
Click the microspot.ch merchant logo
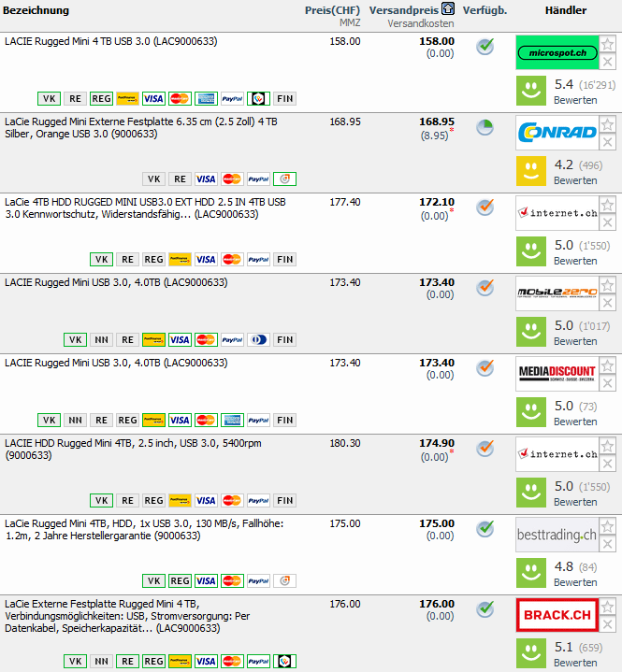point(556,52)
